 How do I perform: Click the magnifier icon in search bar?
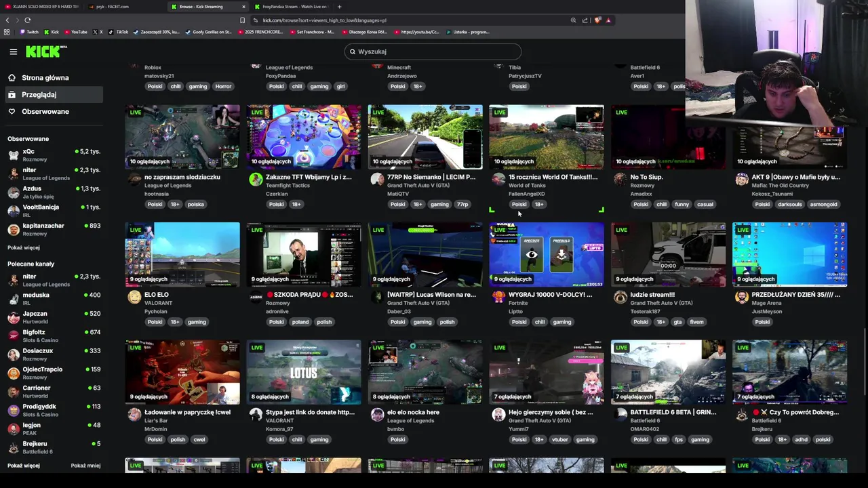coord(352,52)
